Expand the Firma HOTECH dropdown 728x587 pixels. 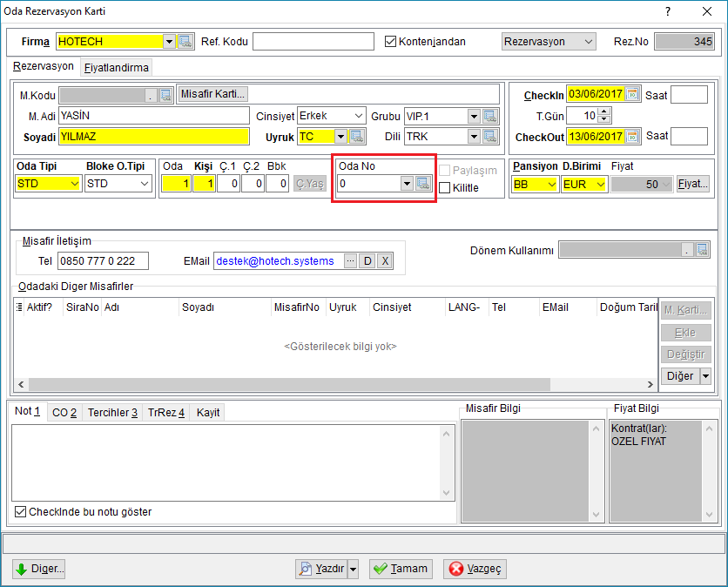(x=170, y=42)
